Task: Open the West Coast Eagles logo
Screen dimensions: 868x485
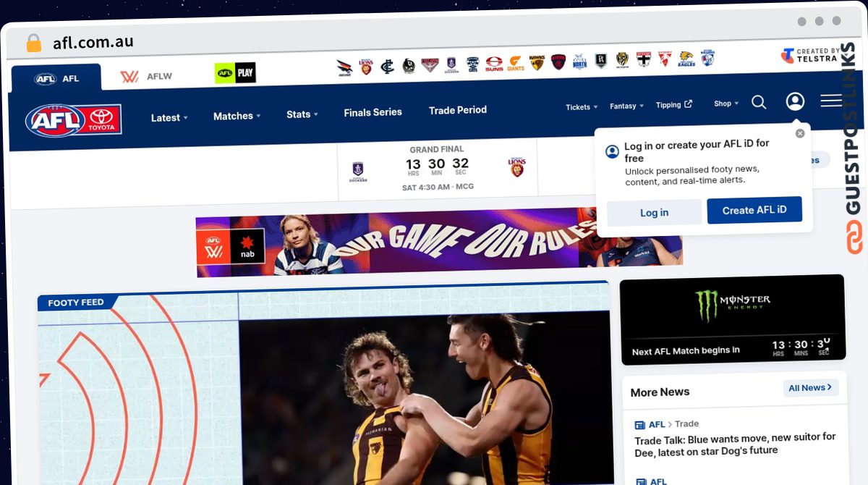Action: [686, 59]
